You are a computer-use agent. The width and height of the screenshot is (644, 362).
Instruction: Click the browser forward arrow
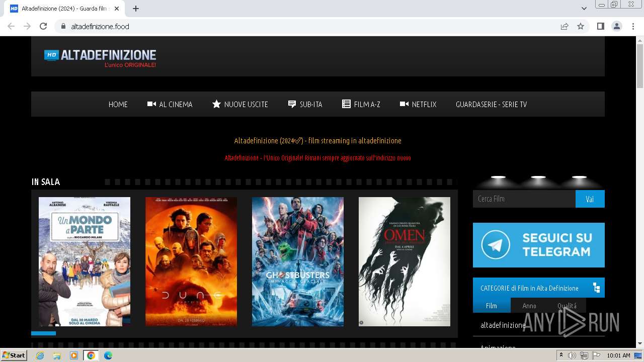tap(27, 26)
